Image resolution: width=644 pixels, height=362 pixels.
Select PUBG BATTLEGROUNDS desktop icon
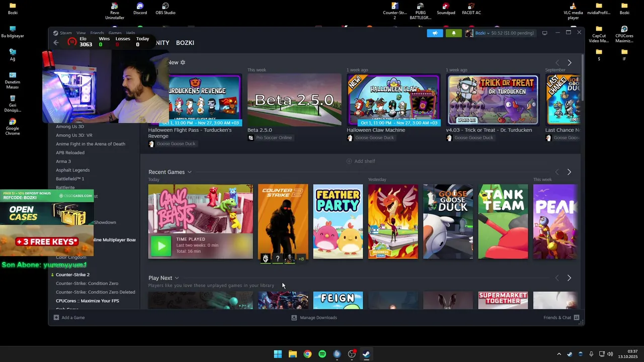tap(421, 11)
